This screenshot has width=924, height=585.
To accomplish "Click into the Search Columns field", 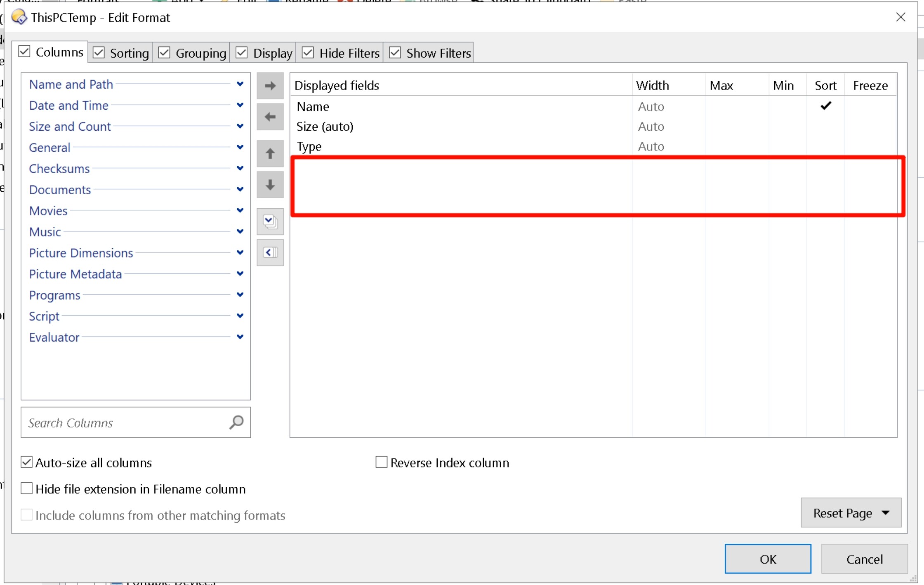I will click(x=124, y=423).
